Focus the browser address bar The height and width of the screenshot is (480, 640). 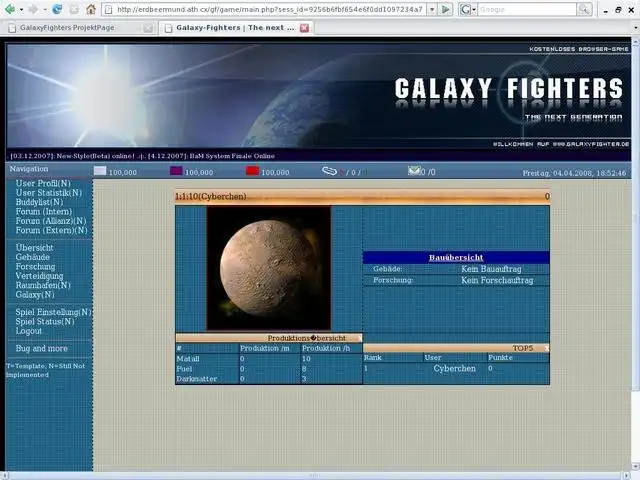(269, 9)
